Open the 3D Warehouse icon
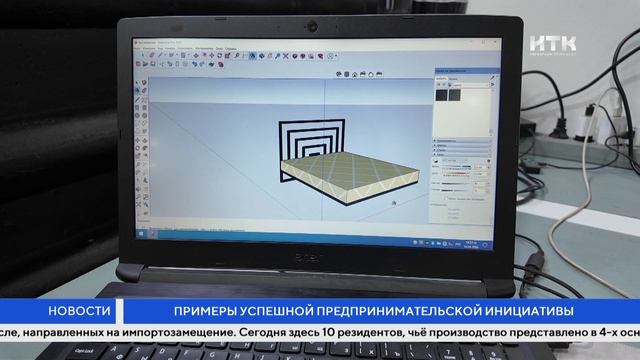This screenshot has height=360, width=640. (x=294, y=56)
